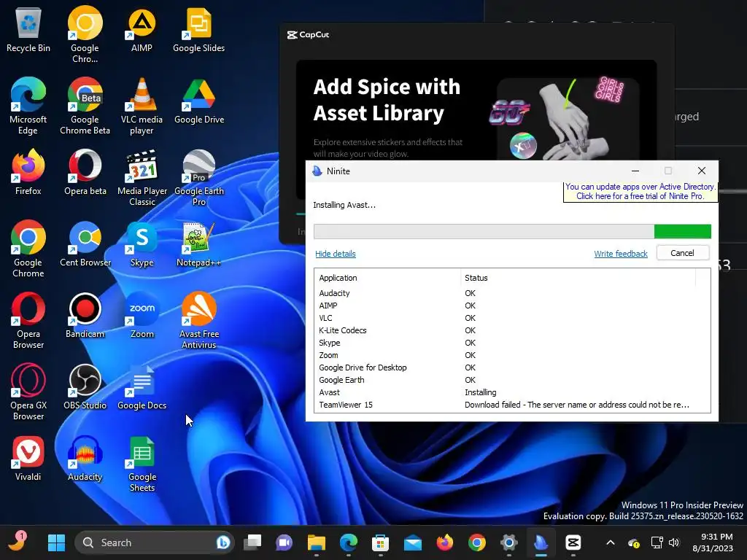This screenshot has height=560, width=747.
Task: Open the network status tray icon
Action: pyautogui.click(x=657, y=542)
